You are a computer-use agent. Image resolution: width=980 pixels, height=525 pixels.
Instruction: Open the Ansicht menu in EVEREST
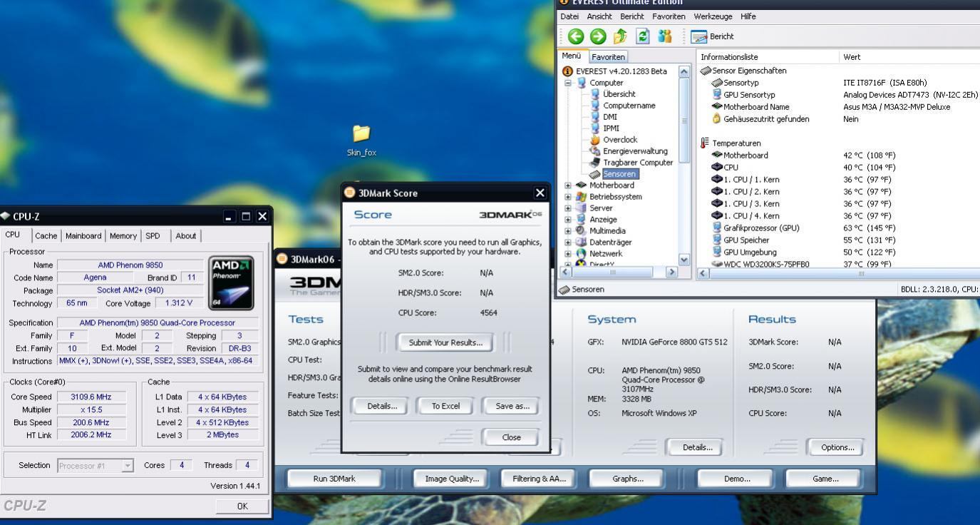(x=599, y=16)
